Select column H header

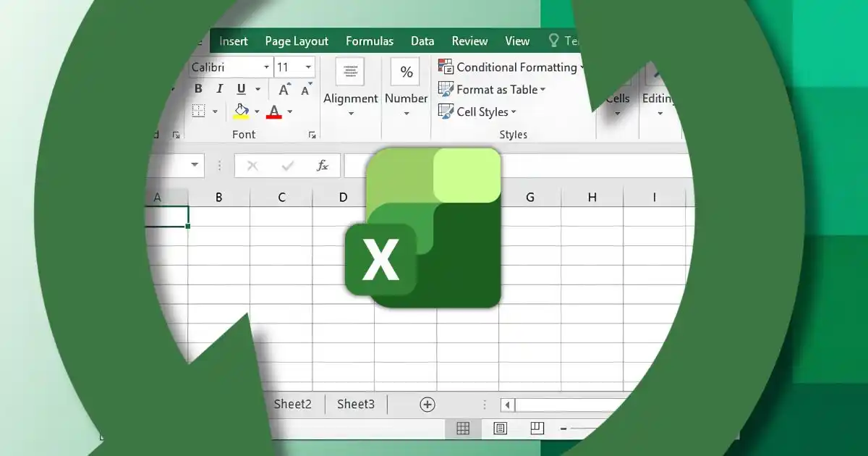click(592, 197)
